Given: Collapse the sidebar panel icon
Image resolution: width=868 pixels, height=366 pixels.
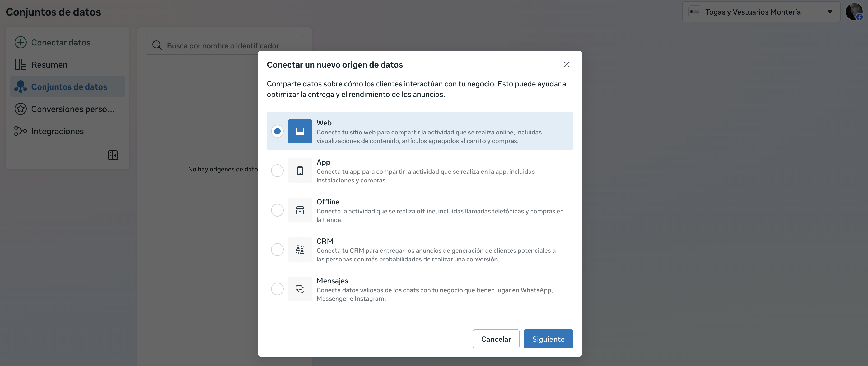Looking at the screenshot, I should pos(113,155).
